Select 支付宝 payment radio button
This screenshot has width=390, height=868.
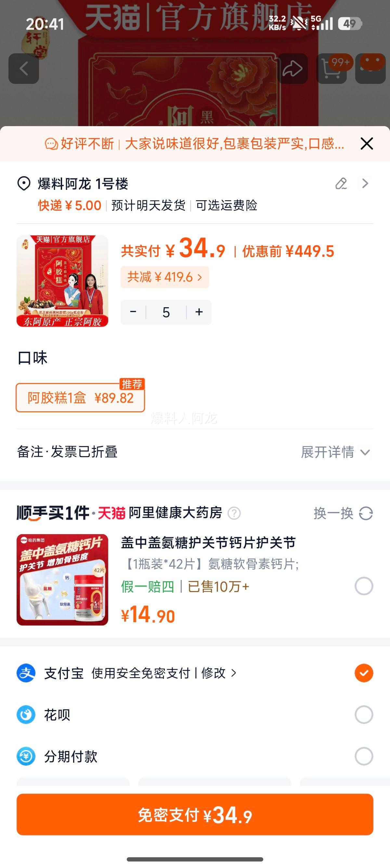pyautogui.click(x=364, y=673)
